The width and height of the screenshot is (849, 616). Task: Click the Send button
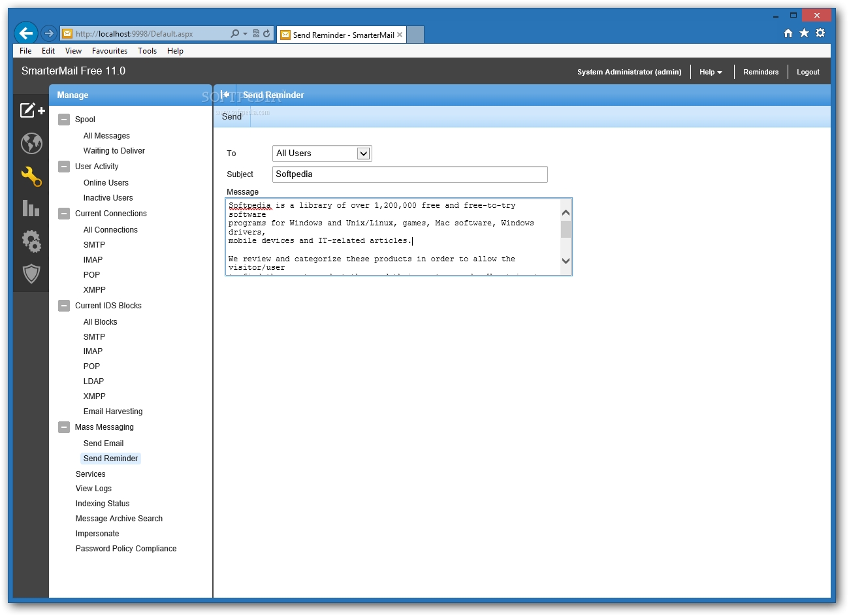click(x=232, y=116)
